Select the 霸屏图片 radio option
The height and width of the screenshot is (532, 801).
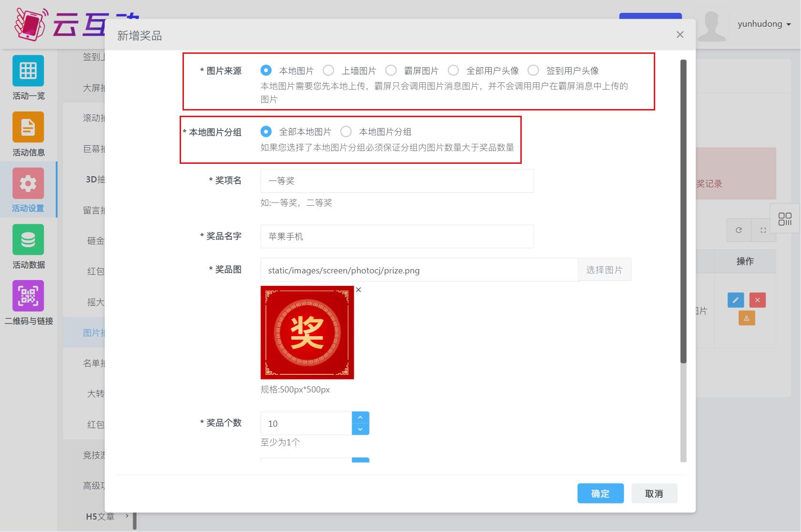(391, 70)
